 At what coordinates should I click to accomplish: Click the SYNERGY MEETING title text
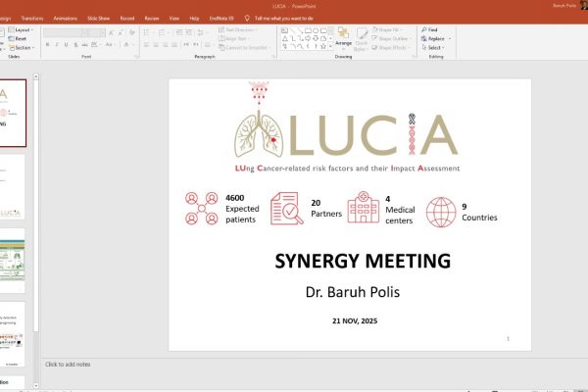[363, 261]
